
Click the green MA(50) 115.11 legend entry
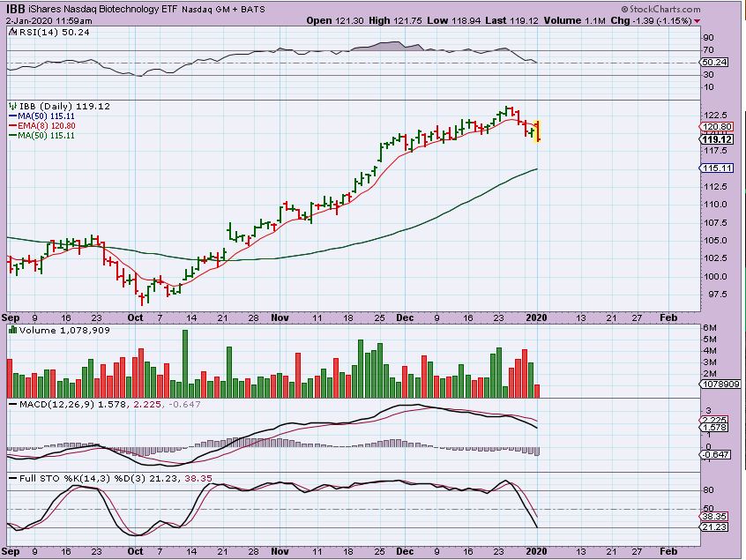point(41,135)
